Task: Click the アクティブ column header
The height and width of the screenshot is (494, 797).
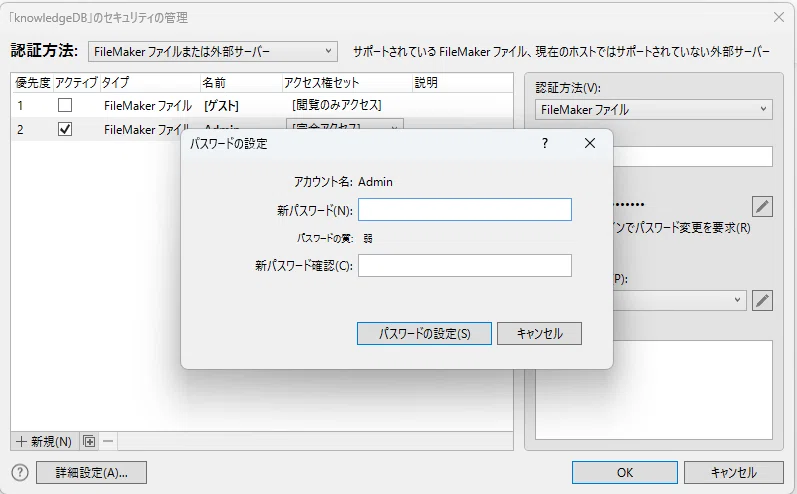Action: (x=76, y=82)
